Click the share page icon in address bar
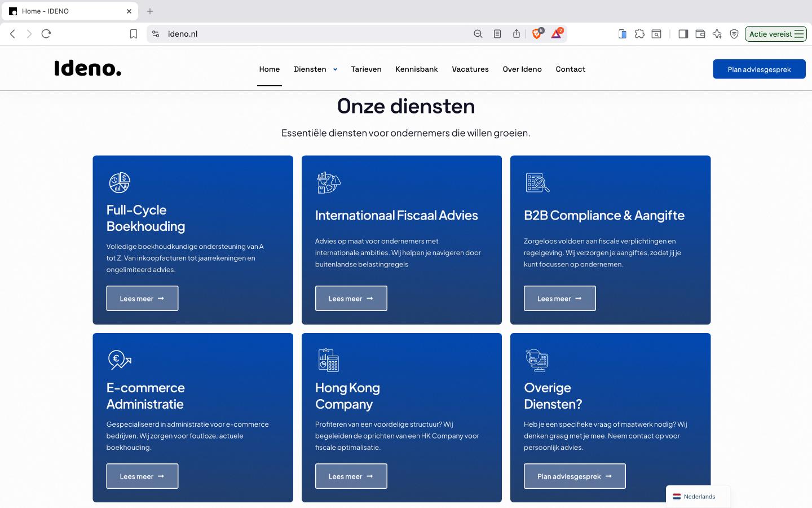Screen dimensions: 812x508 coord(516,34)
